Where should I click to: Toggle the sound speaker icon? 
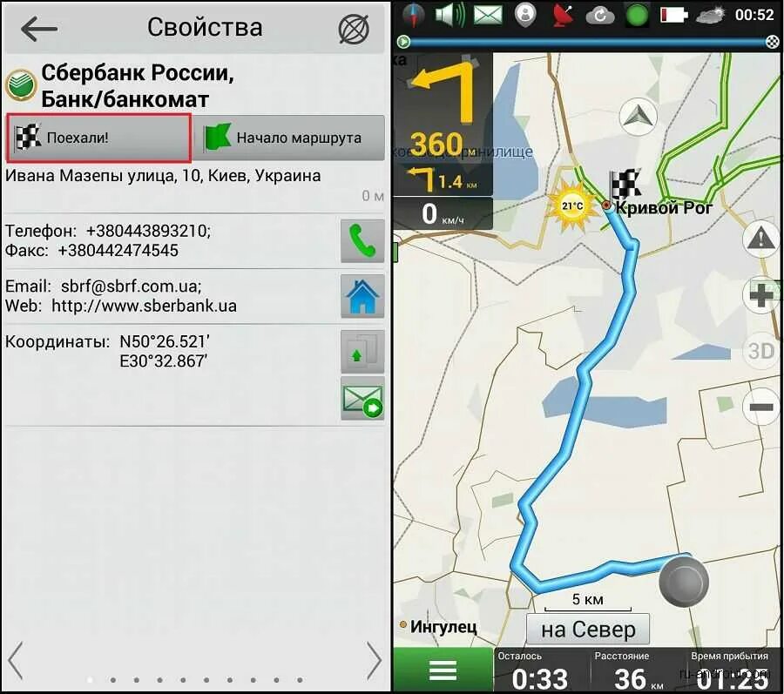(x=450, y=15)
